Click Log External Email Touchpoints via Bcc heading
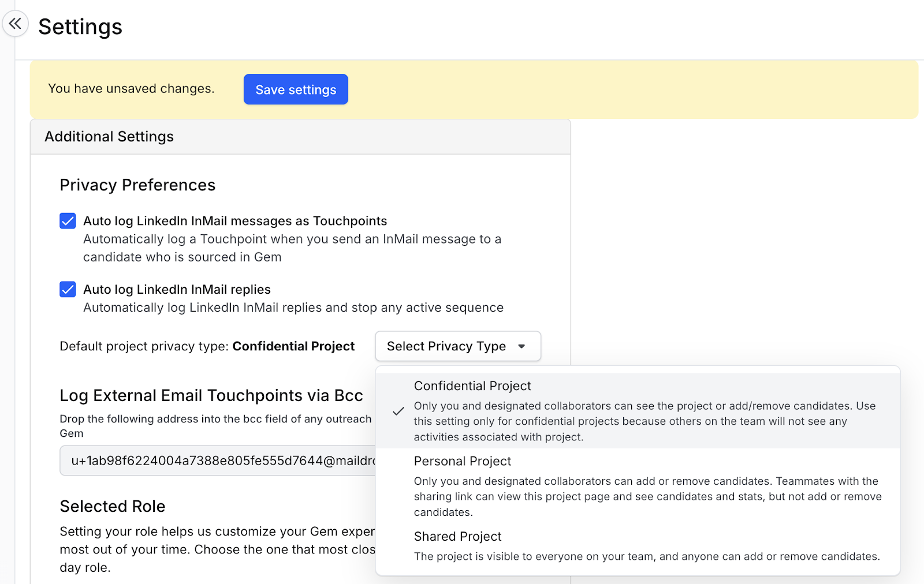Screen dimensions: 924x584 [x=211, y=395]
